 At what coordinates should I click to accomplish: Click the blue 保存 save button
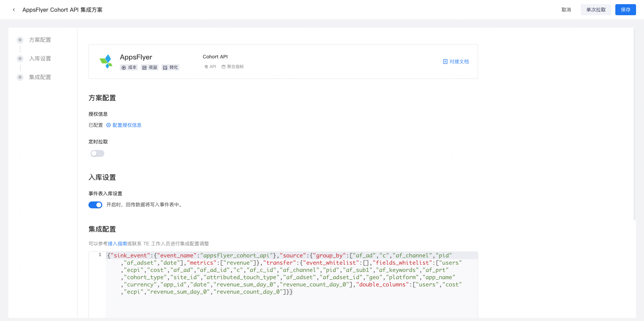(x=625, y=10)
